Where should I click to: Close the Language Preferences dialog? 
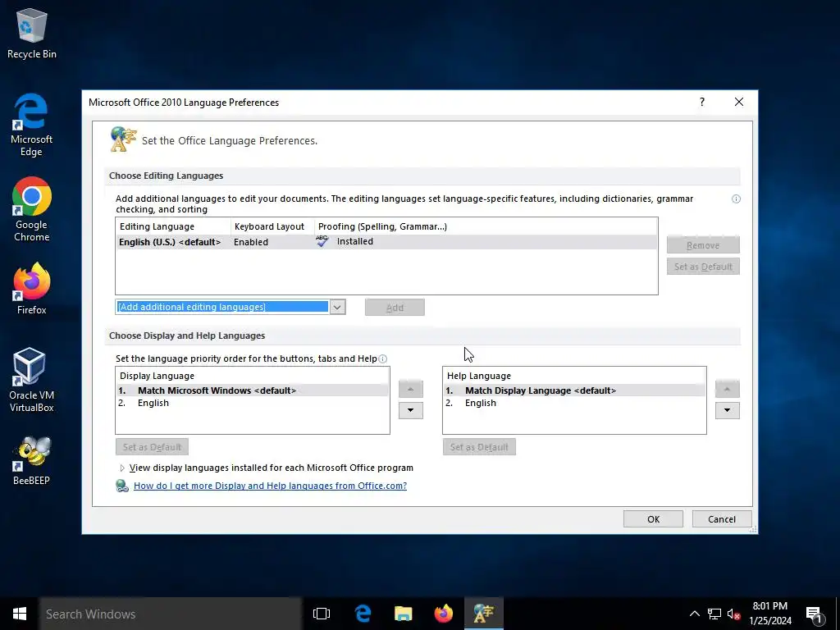pos(739,102)
